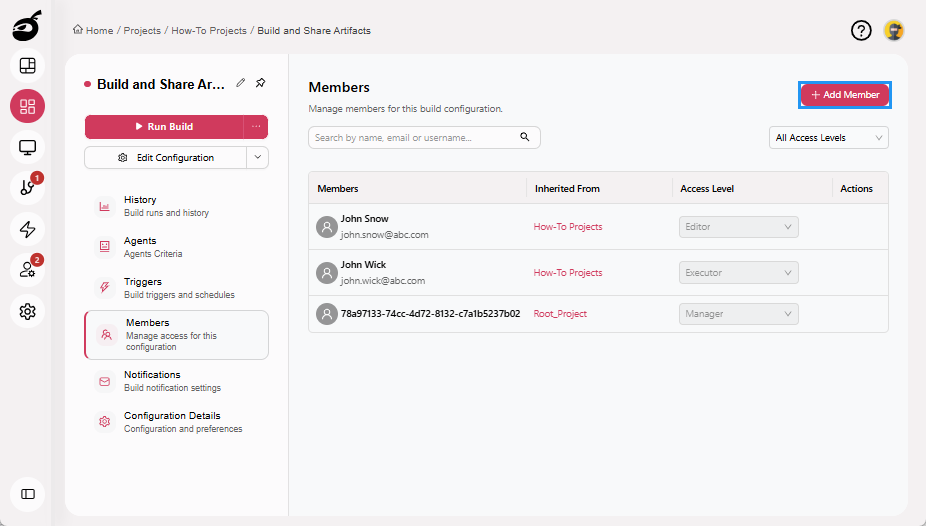Screen dimensions: 926x526
Task: Open How-To Projects link in John Wick row
Action: coord(568,273)
